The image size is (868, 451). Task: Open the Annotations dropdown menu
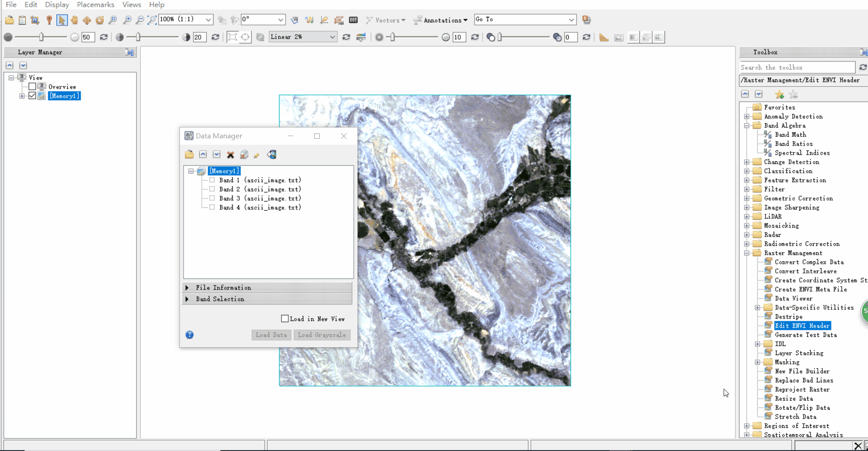[x=440, y=20]
